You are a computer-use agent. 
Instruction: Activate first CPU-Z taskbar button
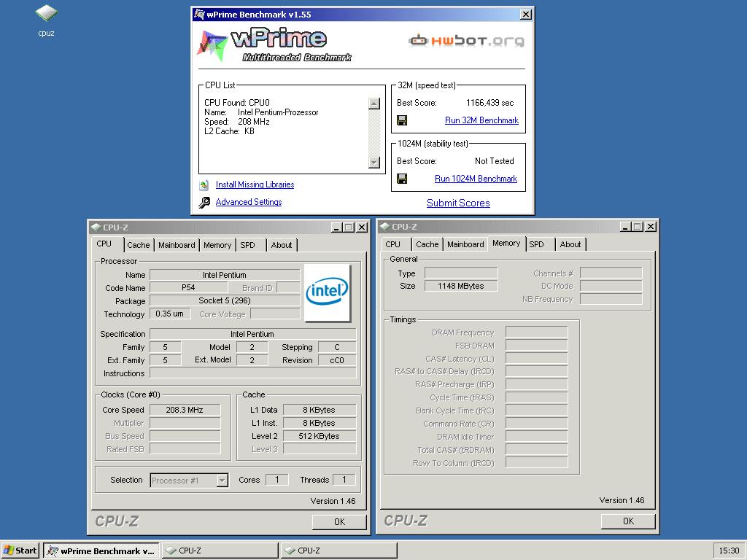click(220, 551)
